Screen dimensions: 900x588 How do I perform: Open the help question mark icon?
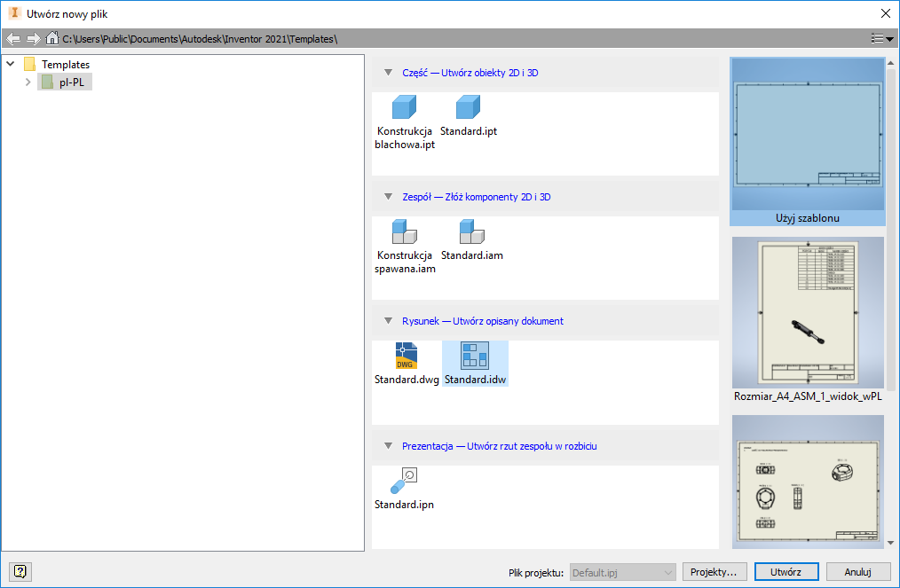pyautogui.click(x=20, y=571)
